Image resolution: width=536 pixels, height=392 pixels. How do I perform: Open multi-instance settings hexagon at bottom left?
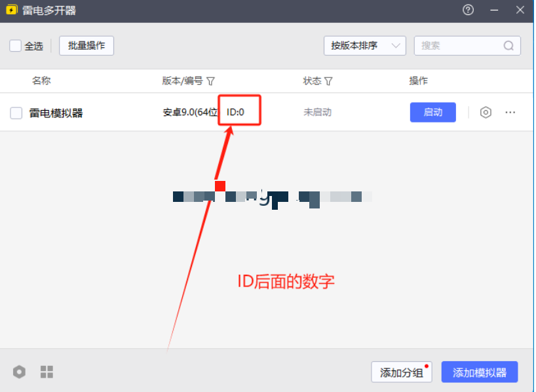tap(19, 372)
